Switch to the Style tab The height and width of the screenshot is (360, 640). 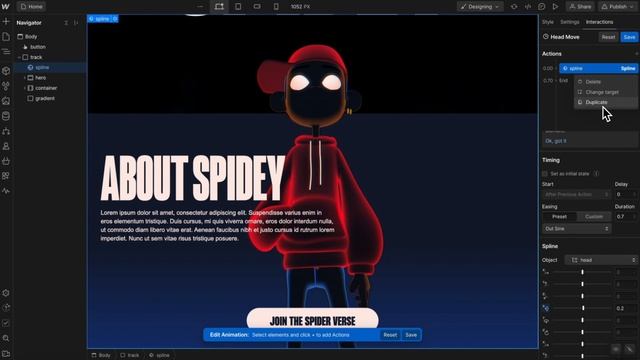pyautogui.click(x=548, y=22)
